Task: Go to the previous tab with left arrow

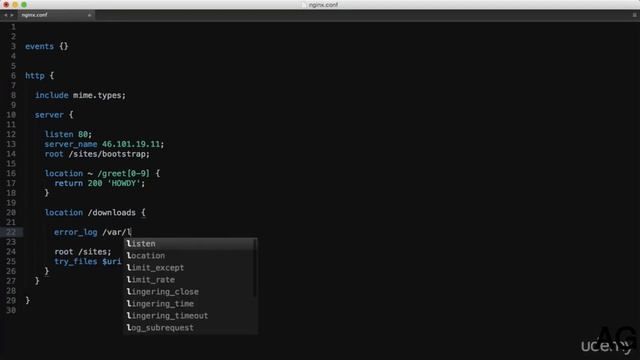Action: click(5, 15)
